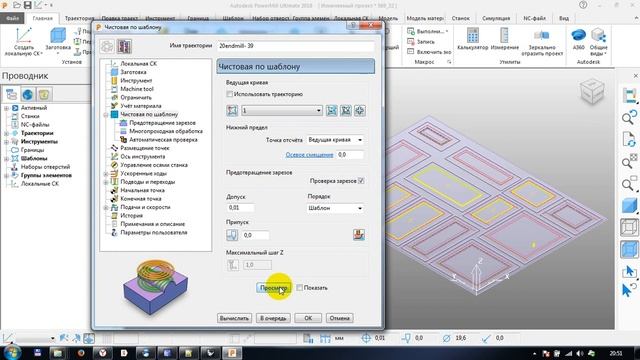
Task: Click the Shared views (Общие виды) icon
Action: [x=598, y=35]
